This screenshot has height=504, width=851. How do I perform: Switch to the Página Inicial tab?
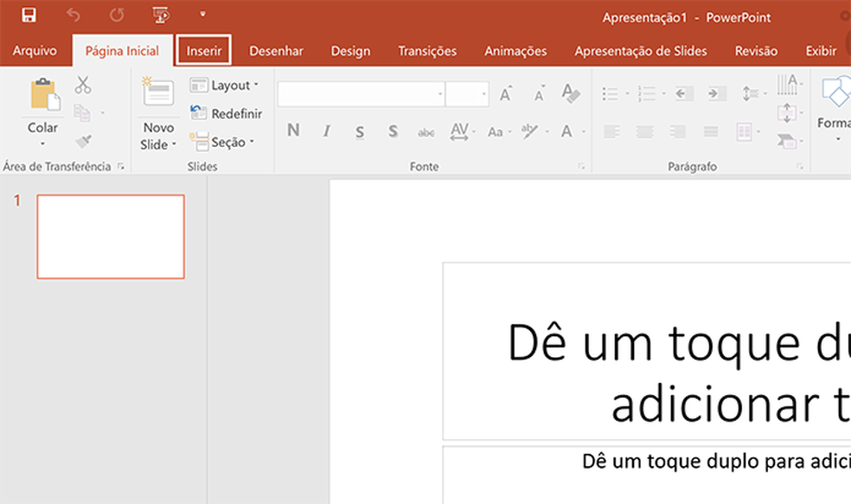coord(122,50)
